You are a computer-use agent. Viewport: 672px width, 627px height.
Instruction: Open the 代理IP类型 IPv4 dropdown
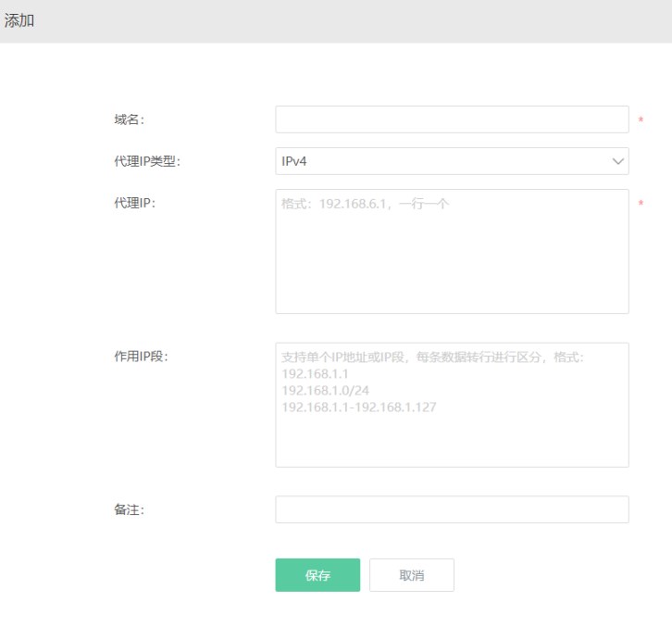(452, 161)
